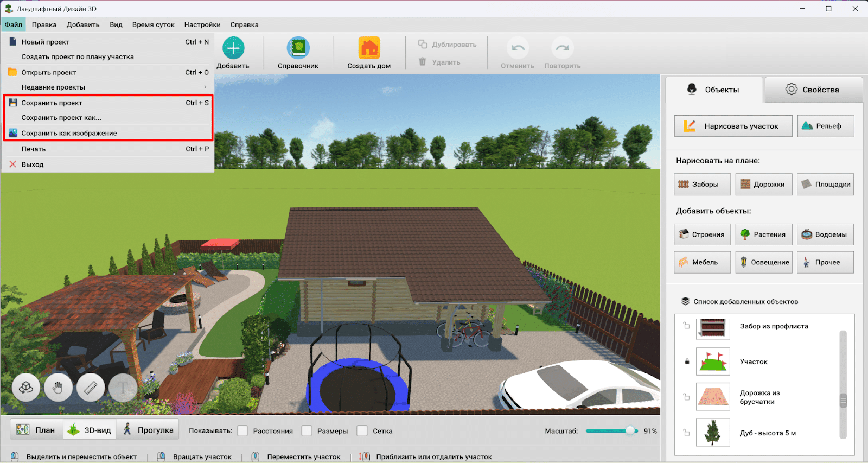This screenshot has height=463, width=868.
Task: Click the green Add plus icon
Action: click(233, 48)
